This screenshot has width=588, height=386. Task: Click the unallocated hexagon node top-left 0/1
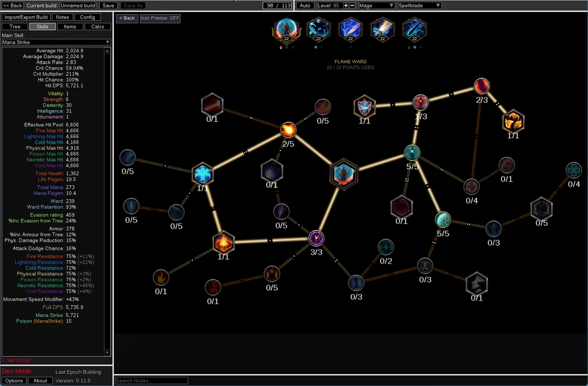click(x=212, y=105)
